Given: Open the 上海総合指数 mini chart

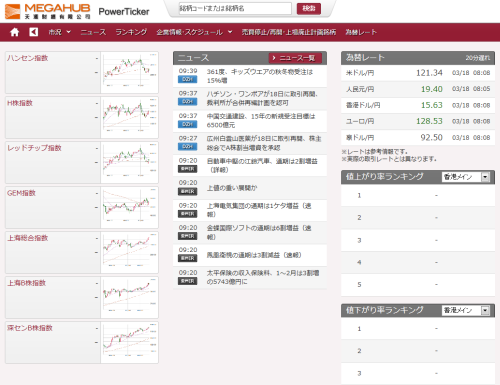Looking at the screenshot, I should 129,252.
